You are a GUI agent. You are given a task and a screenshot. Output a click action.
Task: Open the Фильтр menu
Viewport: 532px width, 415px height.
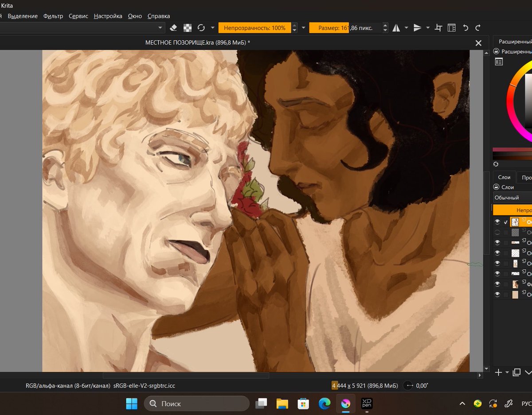pos(53,16)
